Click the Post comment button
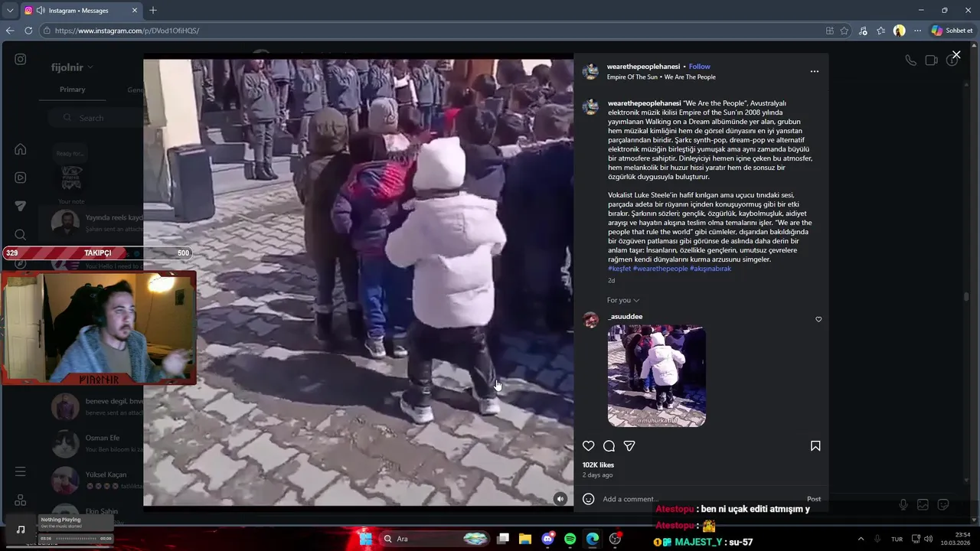 click(x=814, y=499)
